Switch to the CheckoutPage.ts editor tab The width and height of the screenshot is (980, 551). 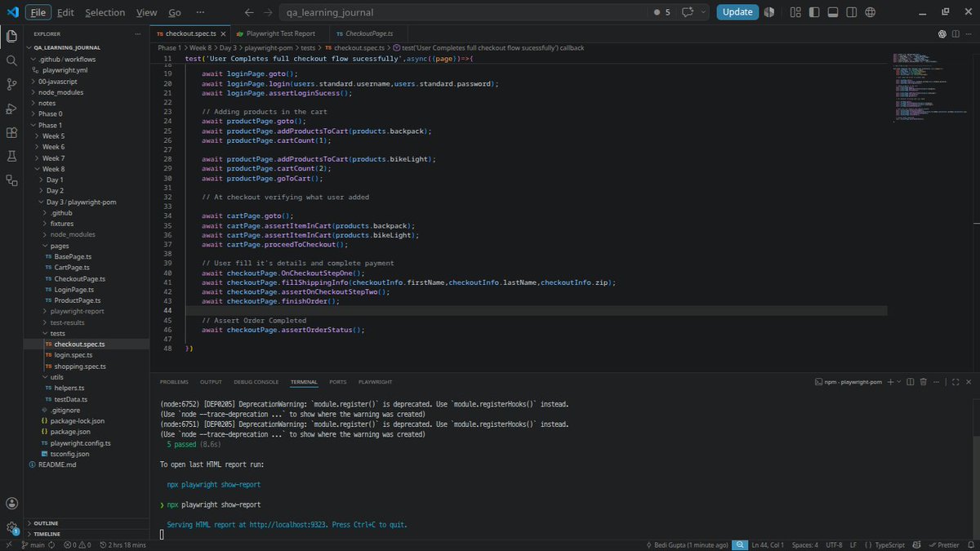[369, 33]
